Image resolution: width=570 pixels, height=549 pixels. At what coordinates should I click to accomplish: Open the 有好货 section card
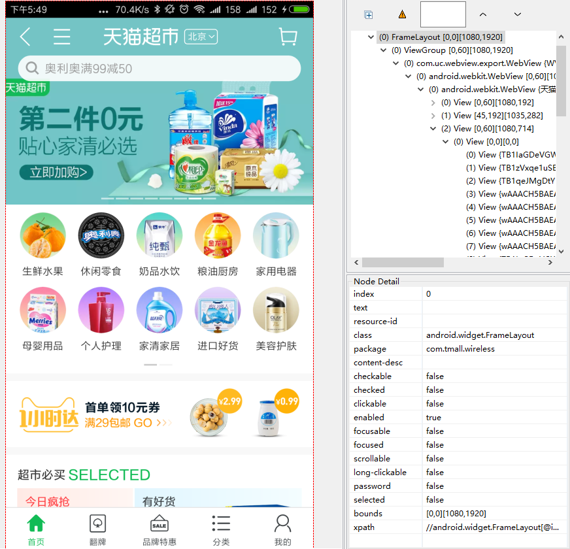(x=218, y=498)
